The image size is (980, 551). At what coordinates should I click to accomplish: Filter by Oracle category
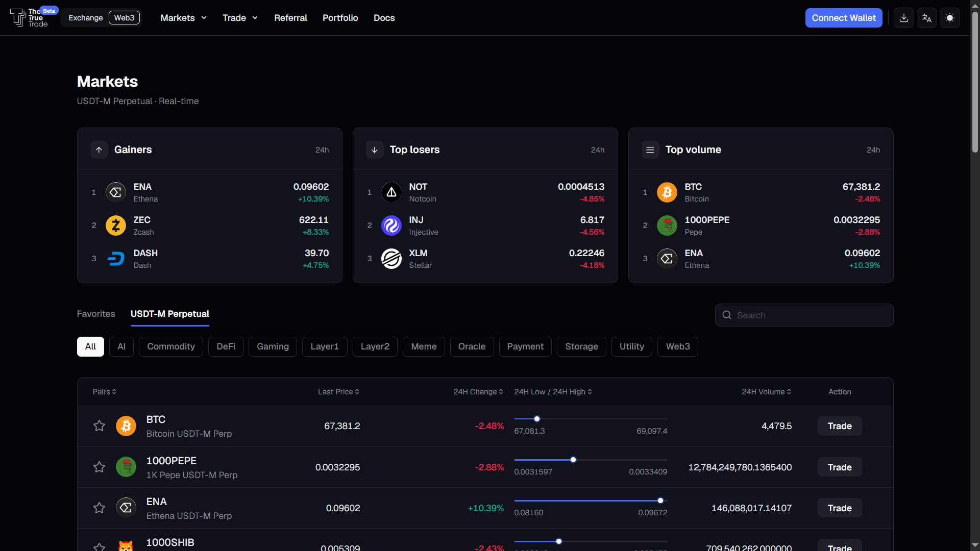coord(472,346)
